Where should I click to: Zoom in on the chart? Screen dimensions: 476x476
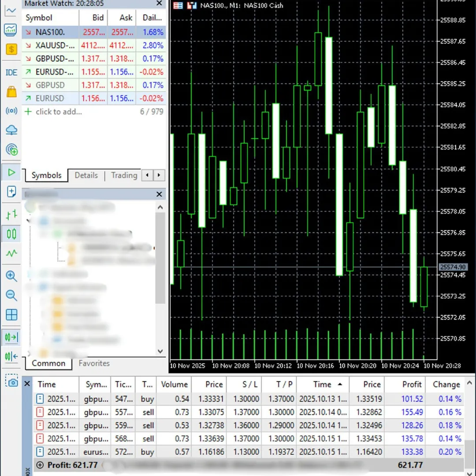11,276
